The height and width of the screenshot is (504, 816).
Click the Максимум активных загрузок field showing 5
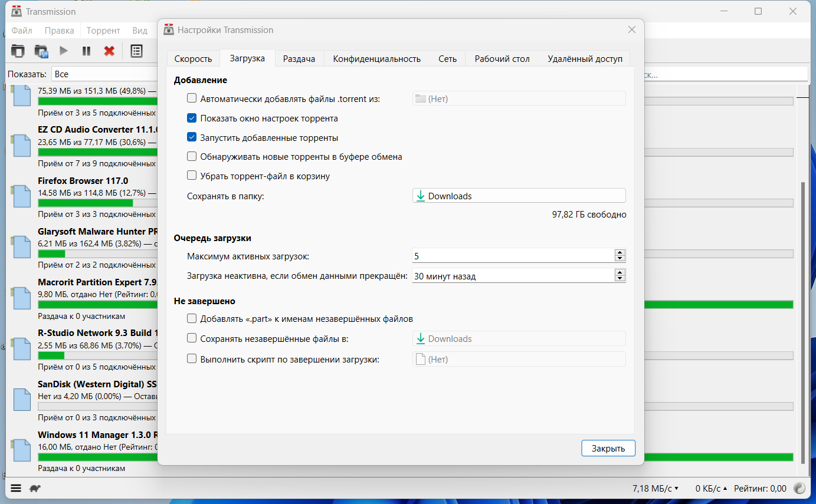pyautogui.click(x=513, y=256)
